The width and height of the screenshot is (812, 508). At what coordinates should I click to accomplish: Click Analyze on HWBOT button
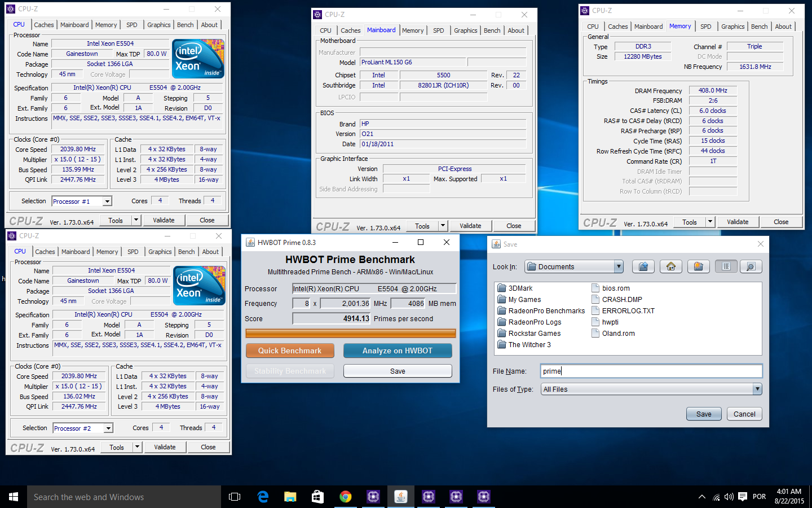click(398, 351)
